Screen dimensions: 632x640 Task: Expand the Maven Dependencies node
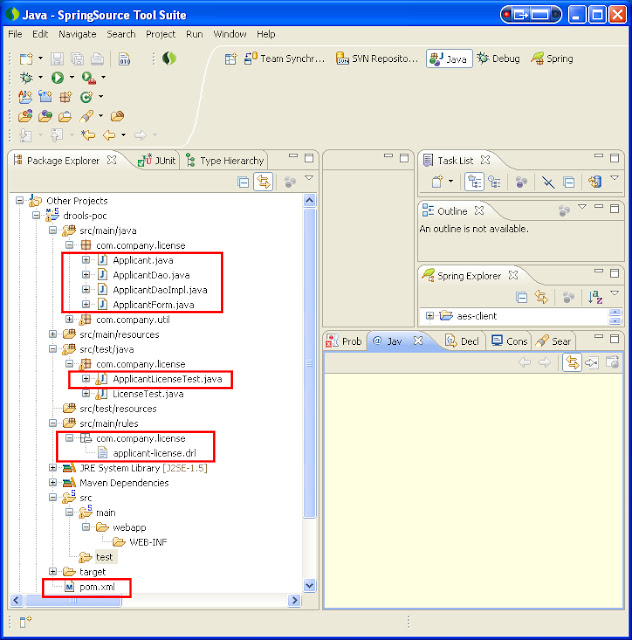(x=53, y=482)
